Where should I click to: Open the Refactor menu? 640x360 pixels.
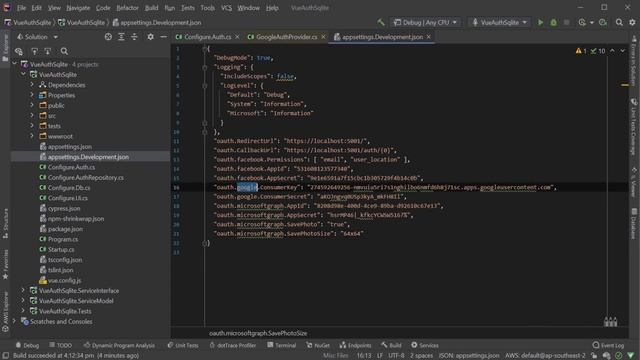point(127,8)
